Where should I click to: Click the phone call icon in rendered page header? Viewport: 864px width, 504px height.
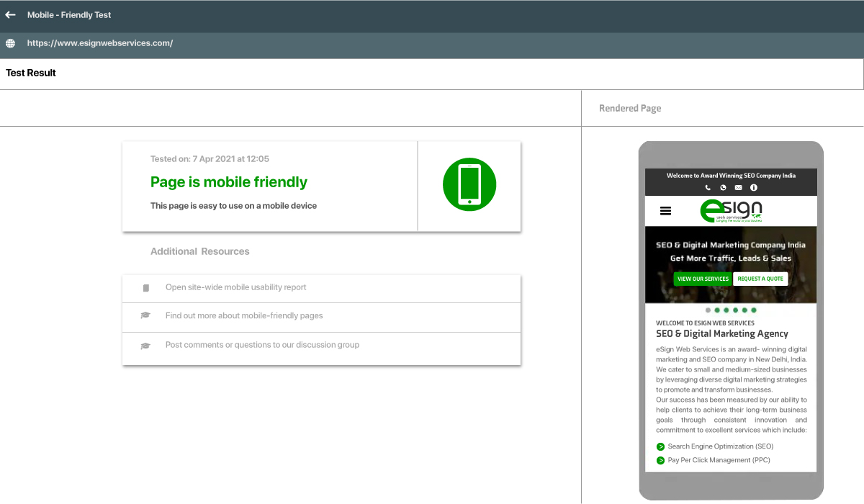click(x=708, y=188)
